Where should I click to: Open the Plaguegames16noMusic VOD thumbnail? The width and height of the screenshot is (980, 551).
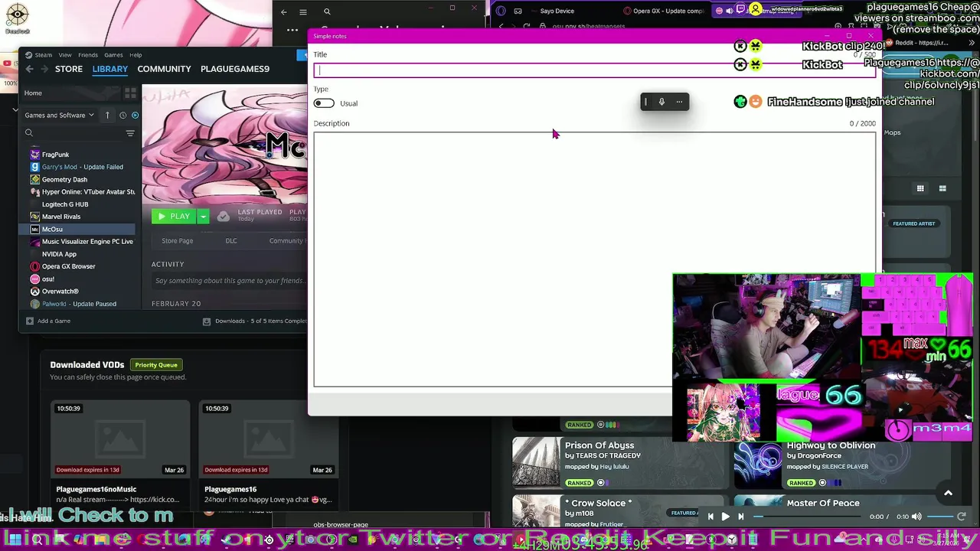click(120, 439)
